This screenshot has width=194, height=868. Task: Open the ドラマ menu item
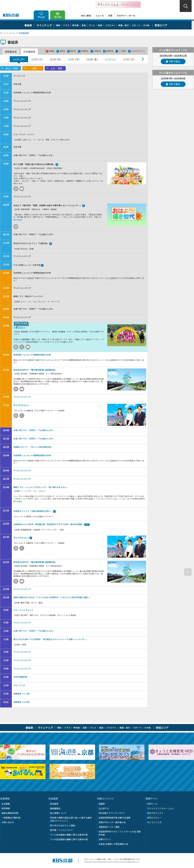tap(66, 25)
